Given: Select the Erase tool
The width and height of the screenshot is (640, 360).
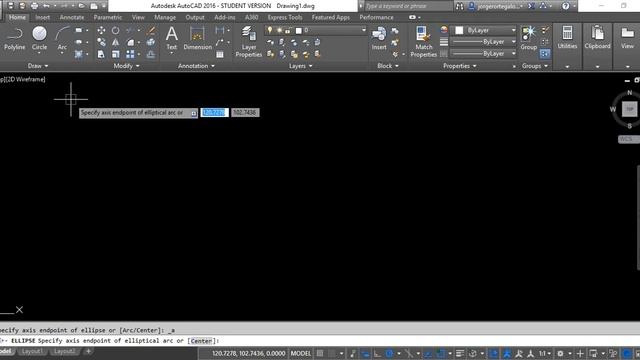Looking at the screenshot, I should pyautogui.click(x=151, y=31).
